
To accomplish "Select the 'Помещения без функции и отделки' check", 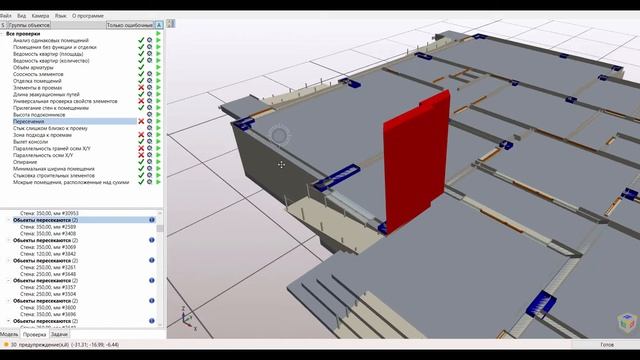I will point(54,47).
